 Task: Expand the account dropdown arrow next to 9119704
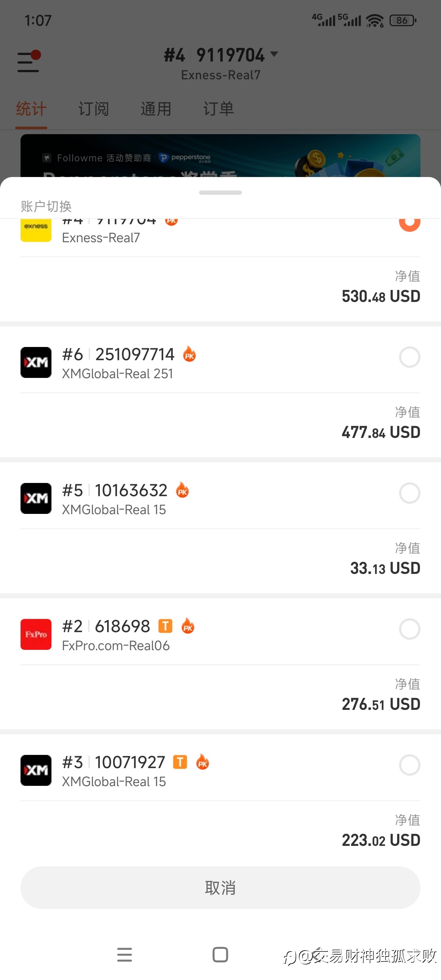tap(274, 54)
